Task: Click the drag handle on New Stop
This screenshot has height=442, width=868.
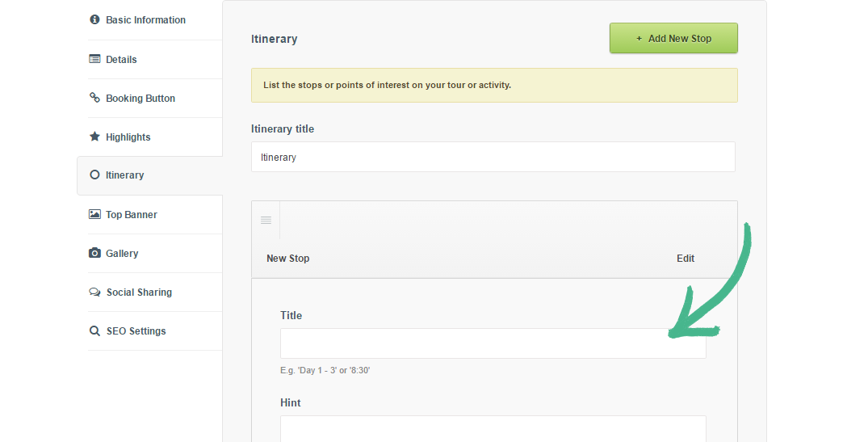Action: point(266,220)
